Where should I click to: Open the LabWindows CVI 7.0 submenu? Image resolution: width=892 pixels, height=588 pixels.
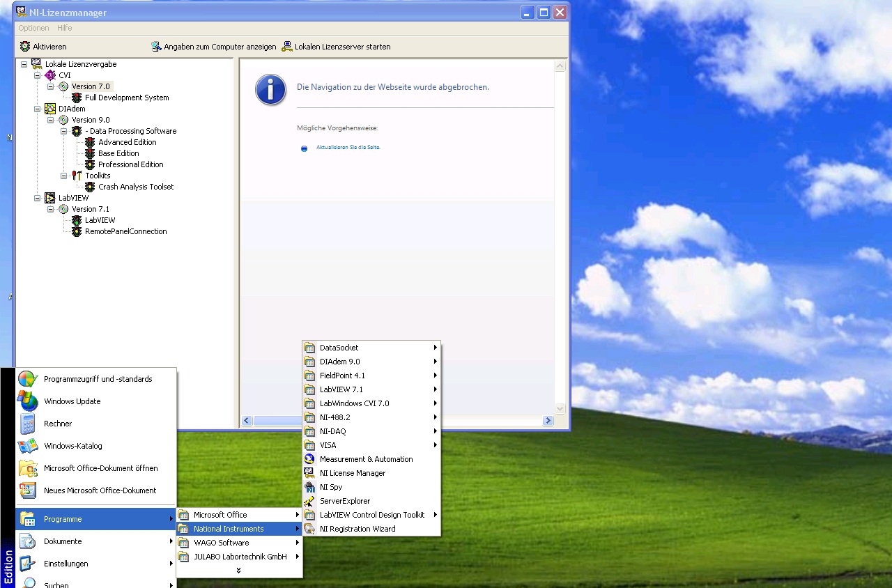(x=371, y=403)
